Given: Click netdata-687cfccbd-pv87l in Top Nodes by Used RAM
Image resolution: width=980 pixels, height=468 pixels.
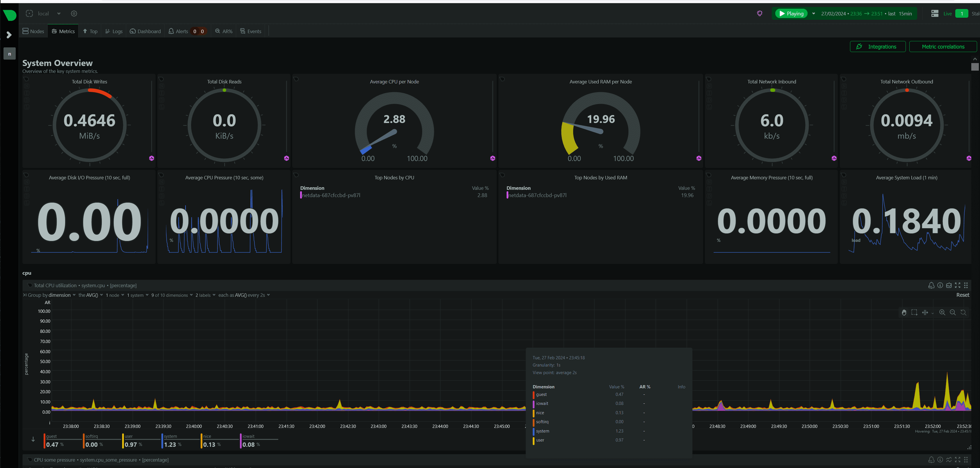Looking at the screenshot, I should 537,195.
